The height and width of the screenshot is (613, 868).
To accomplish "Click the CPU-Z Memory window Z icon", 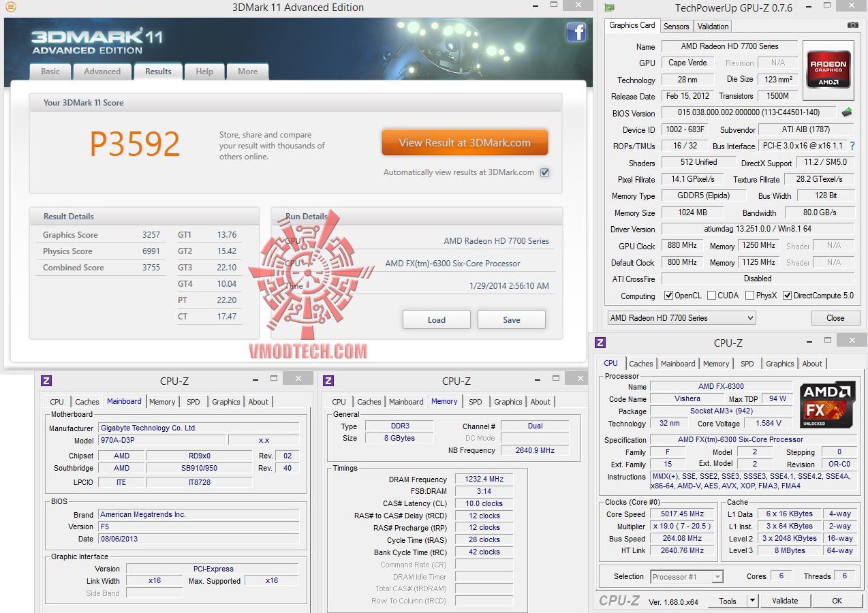I will click(x=328, y=381).
